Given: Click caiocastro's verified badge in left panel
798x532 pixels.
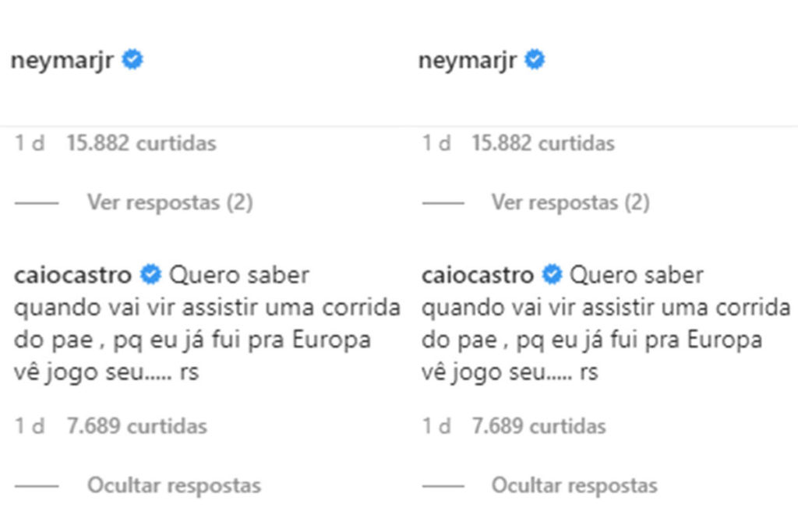Looking at the screenshot, I should click(150, 275).
